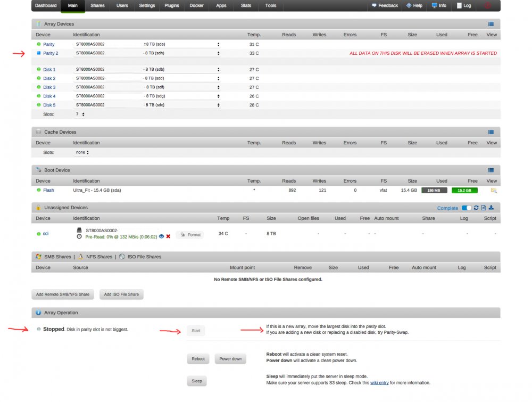Open the Disk 3 device dropdown
Screen dimensions: 532x402
click(147, 87)
